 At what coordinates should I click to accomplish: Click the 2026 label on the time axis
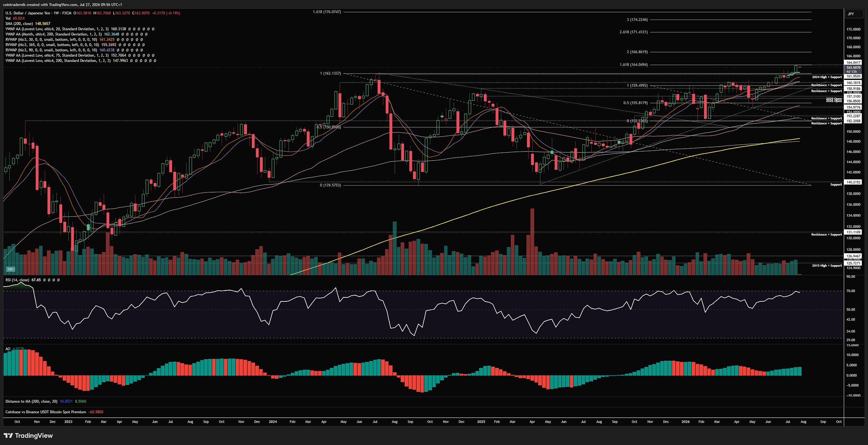click(x=685, y=422)
